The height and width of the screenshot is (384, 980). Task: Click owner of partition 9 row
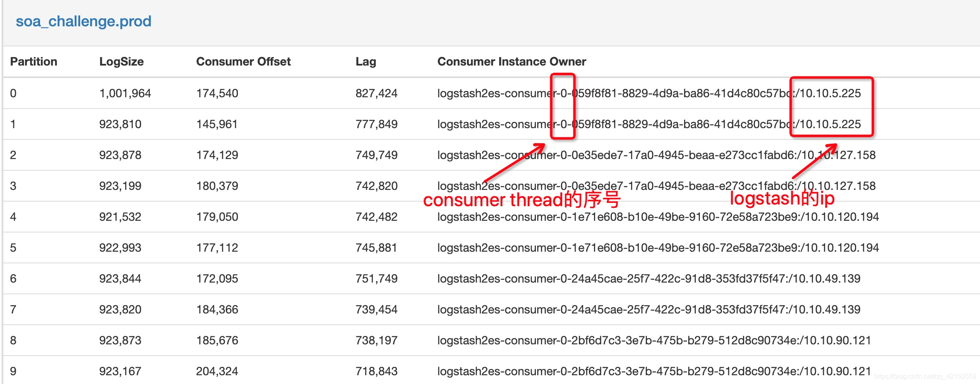[x=654, y=371]
